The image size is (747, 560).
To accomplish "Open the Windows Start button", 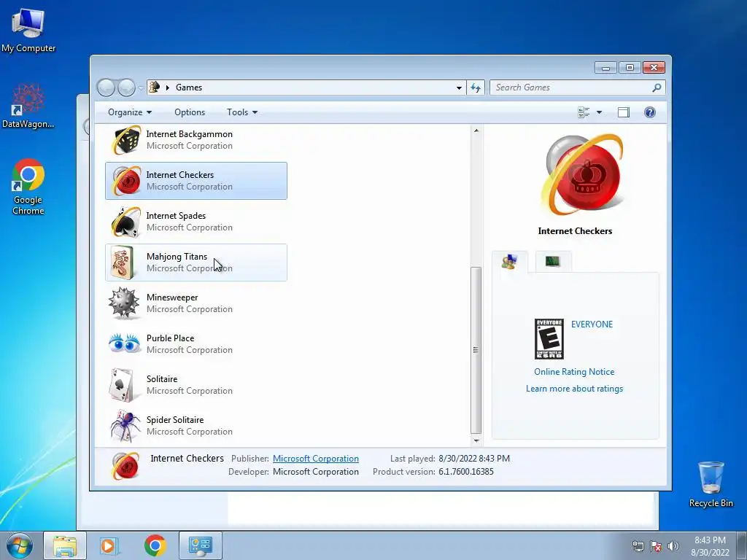I will pyautogui.click(x=20, y=545).
